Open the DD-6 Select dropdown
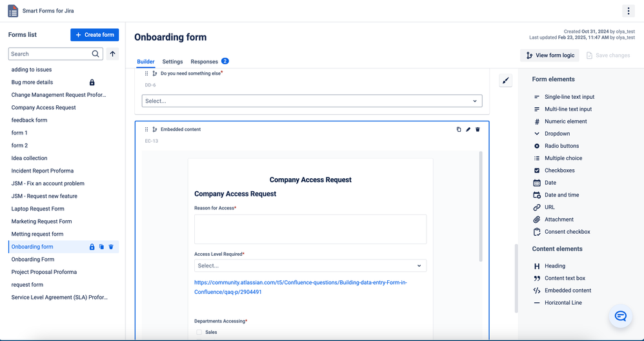The height and width of the screenshot is (341, 644). 312,101
